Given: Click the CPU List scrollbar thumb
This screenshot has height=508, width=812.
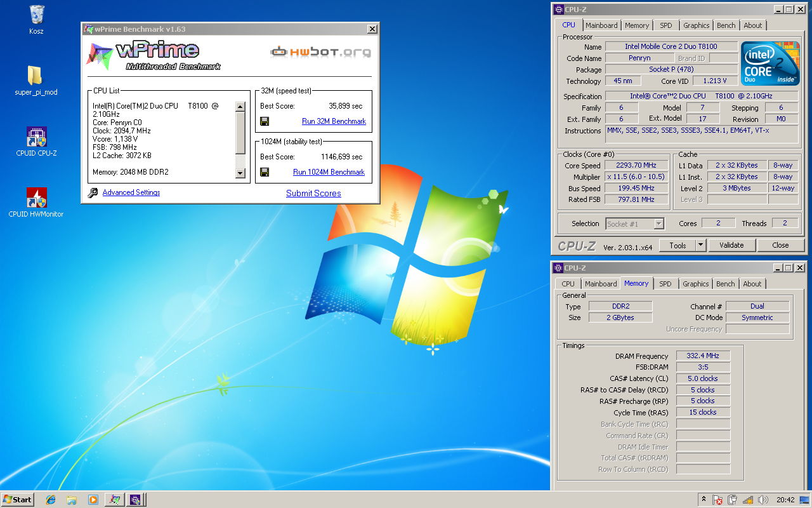Looking at the screenshot, I should coord(240,133).
